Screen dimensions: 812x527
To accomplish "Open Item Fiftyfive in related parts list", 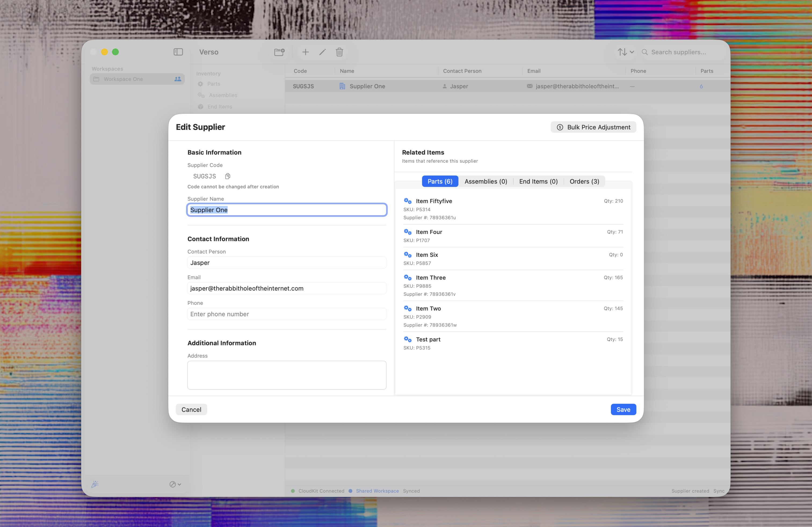I will tap(434, 201).
